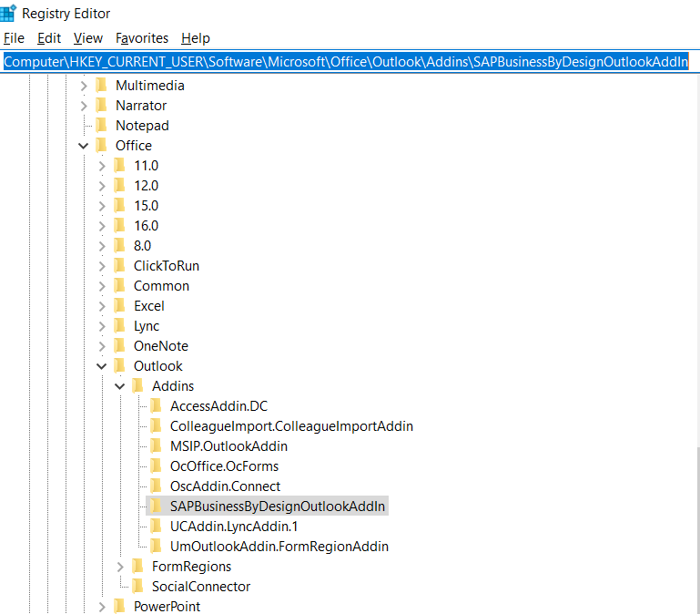Expand the 15.0 key
Viewport: 700px width, 614px height.
[102, 206]
